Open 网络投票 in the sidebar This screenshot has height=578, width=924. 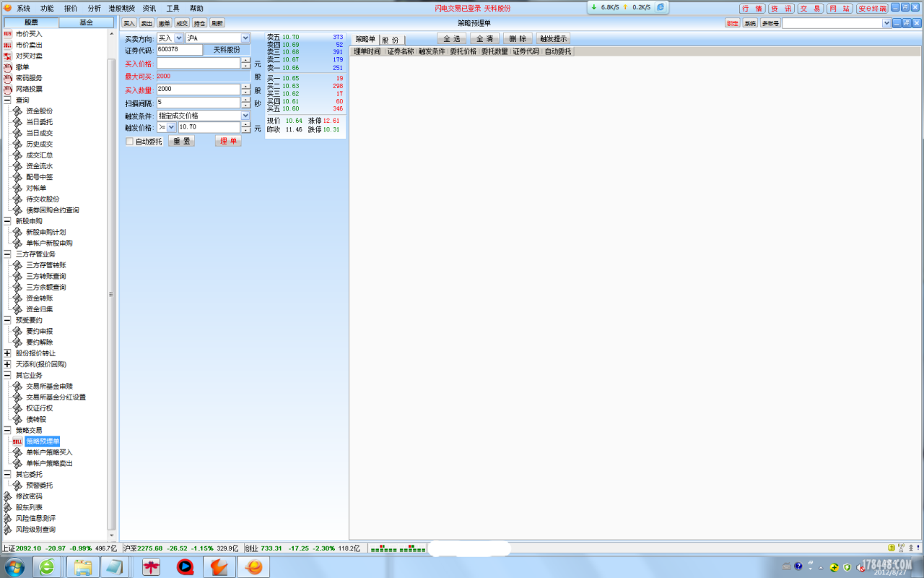pyautogui.click(x=29, y=89)
